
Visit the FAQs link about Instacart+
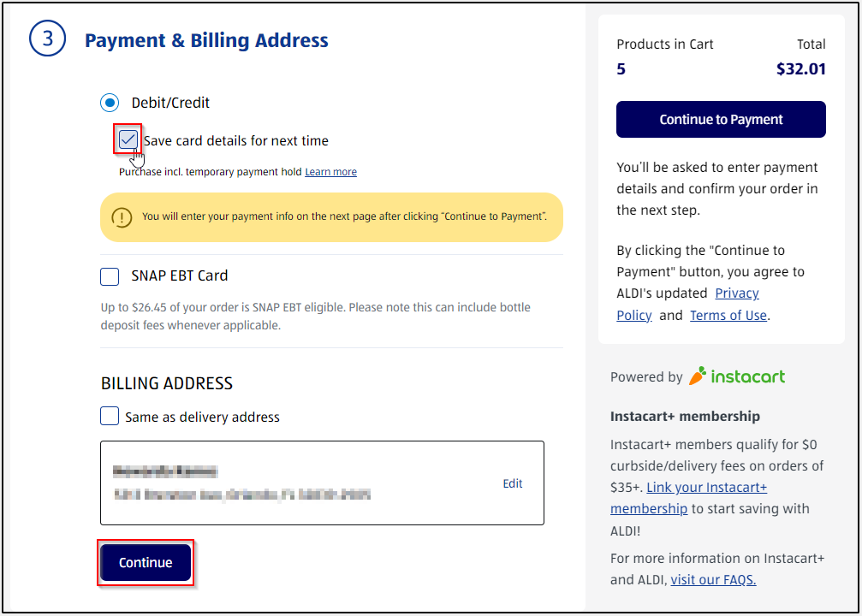tap(713, 579)
